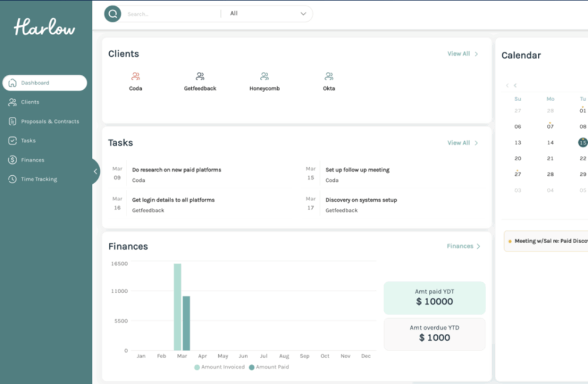Click View All in Clients section
The height and width of the screenshot is (384, 588).
(x=458, y=53)
